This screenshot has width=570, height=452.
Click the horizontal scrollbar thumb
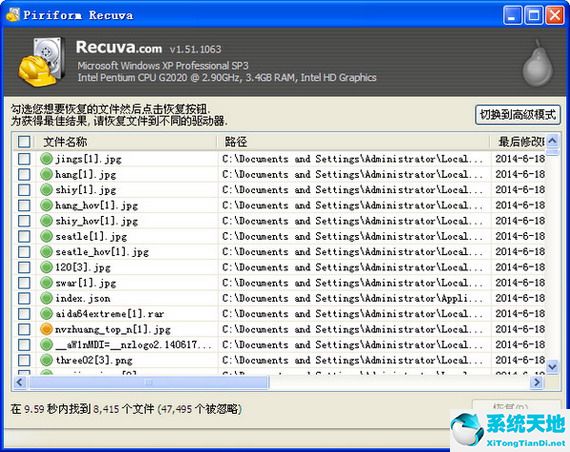[x=149, y=382]
